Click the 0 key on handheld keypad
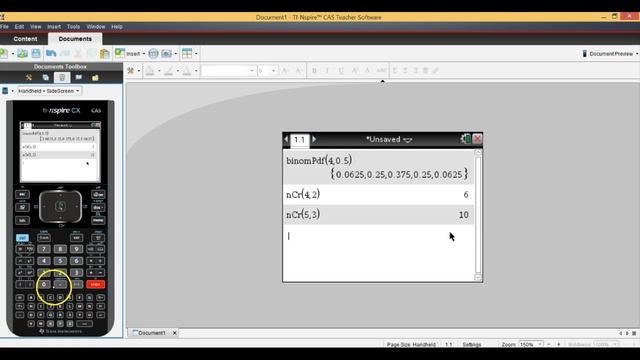This screenshot has height=360, width=640. 44,284
